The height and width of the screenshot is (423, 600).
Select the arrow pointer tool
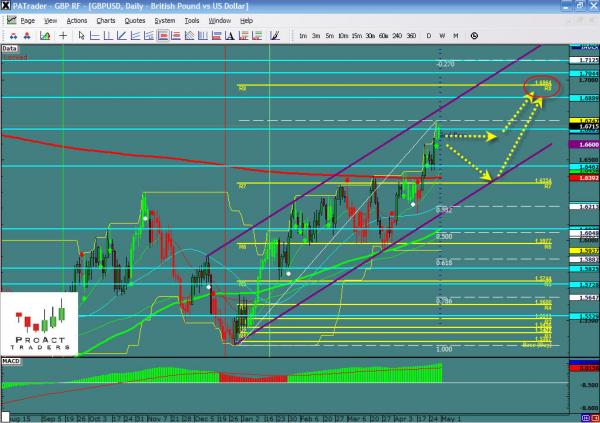pos(82,35)
